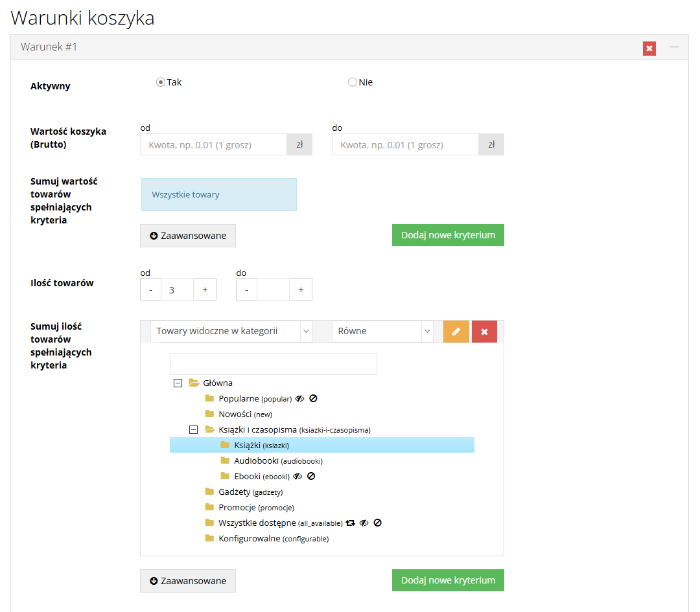Click retweet arrows icon by Wszystkie dostępne
Screen dimensions: 700x612
point(350,523)
